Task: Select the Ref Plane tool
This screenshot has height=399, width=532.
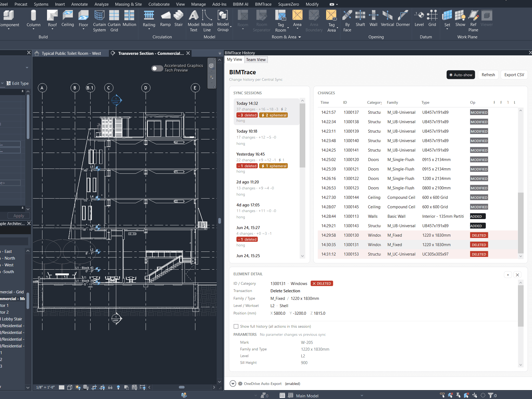Action: click(473, 21)
